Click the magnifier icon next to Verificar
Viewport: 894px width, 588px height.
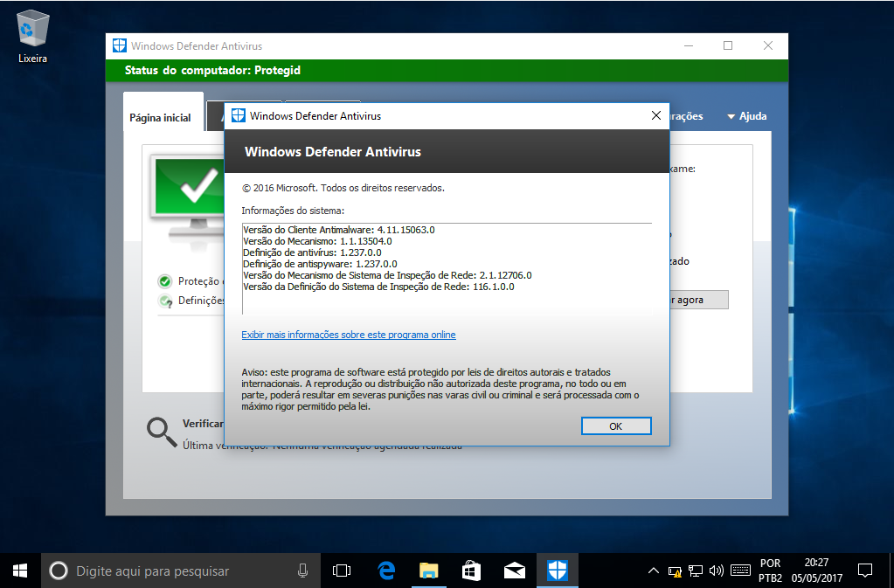162,432
